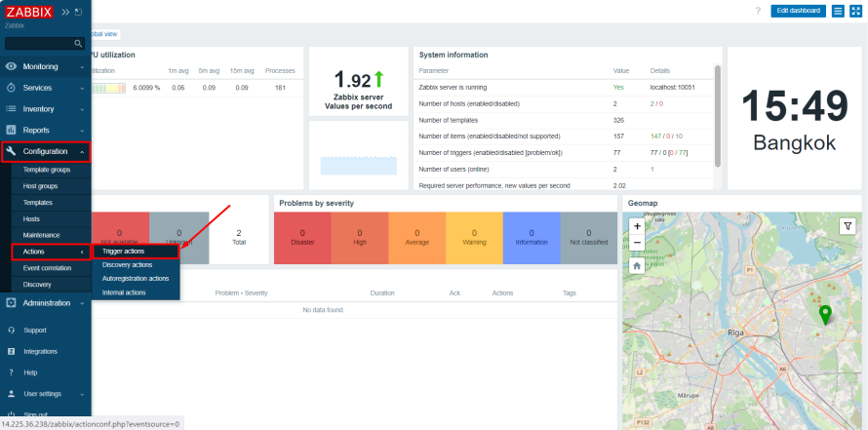Click the Monitoring eye icon
868x430 pixels.
[x=11, y=66]
